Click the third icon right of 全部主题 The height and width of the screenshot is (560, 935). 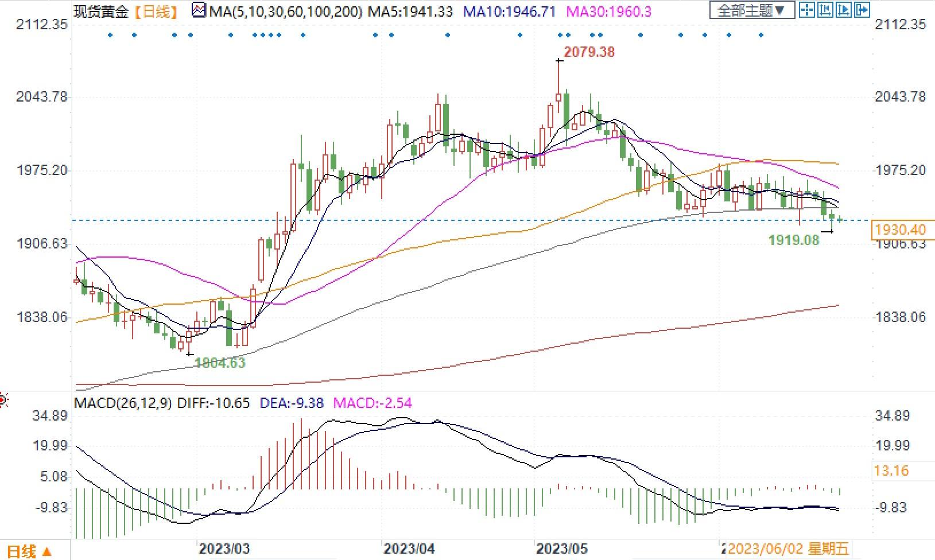coord(844,10)
